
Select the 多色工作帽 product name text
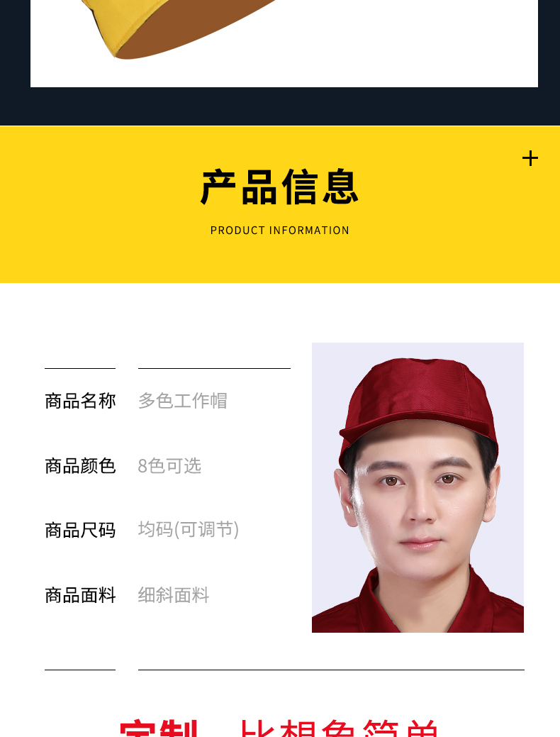(183, 401)
